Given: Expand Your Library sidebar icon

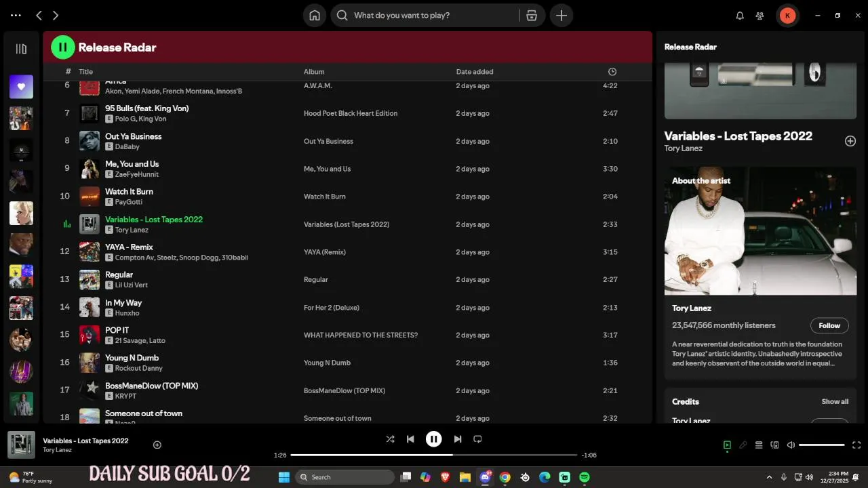Looking at the screenshot, I should click(x=21, y=49).
